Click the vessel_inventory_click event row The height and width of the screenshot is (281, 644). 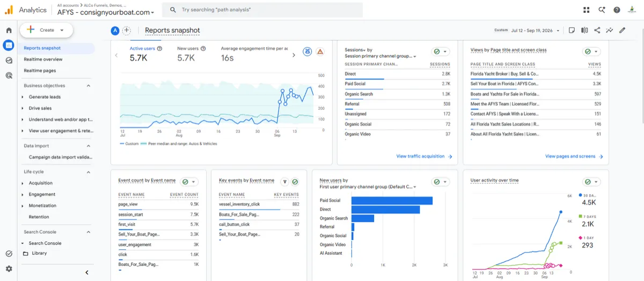point(259,204)
